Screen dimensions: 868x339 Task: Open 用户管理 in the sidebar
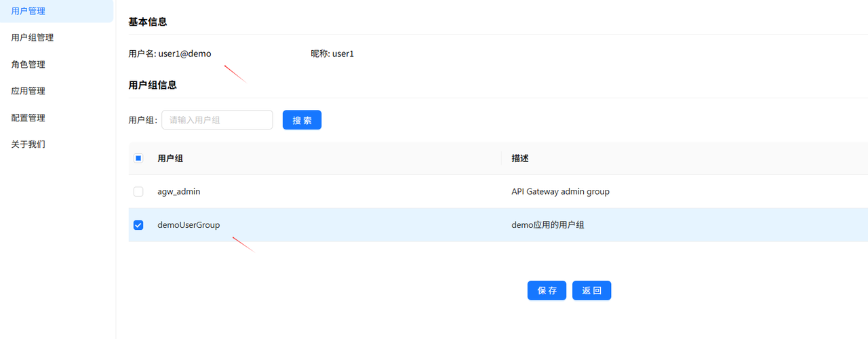(x=28, y=11)
